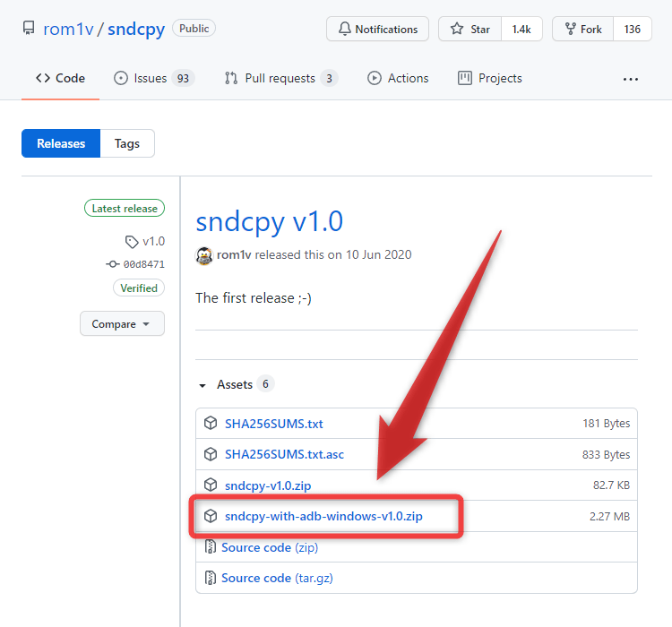The height and width of the screenshot is (627, 672).
Task: Click the Verified signature badge
Action: point(139,288)
